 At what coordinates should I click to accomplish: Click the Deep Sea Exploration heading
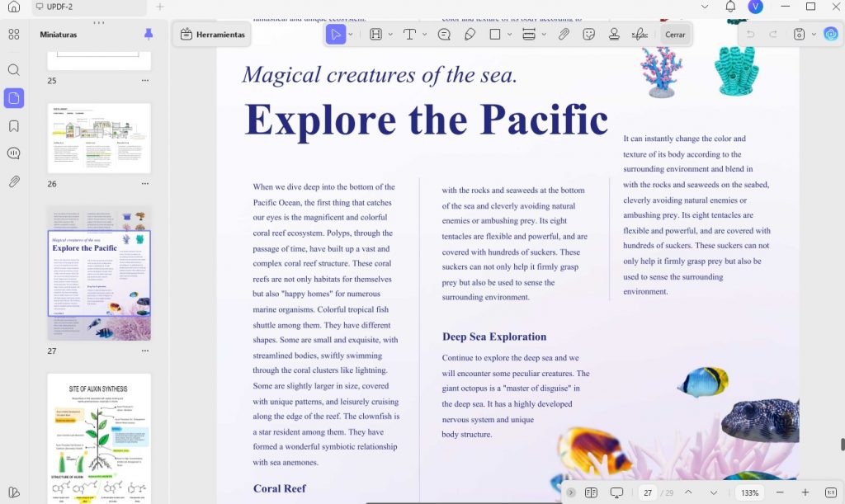point(494,337)
